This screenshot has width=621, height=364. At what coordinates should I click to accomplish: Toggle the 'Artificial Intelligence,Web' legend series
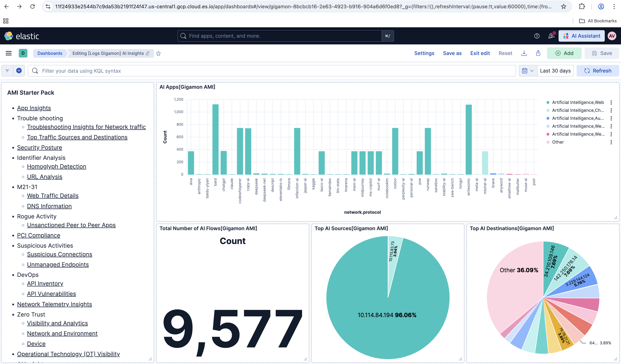(x=578, y=102)
